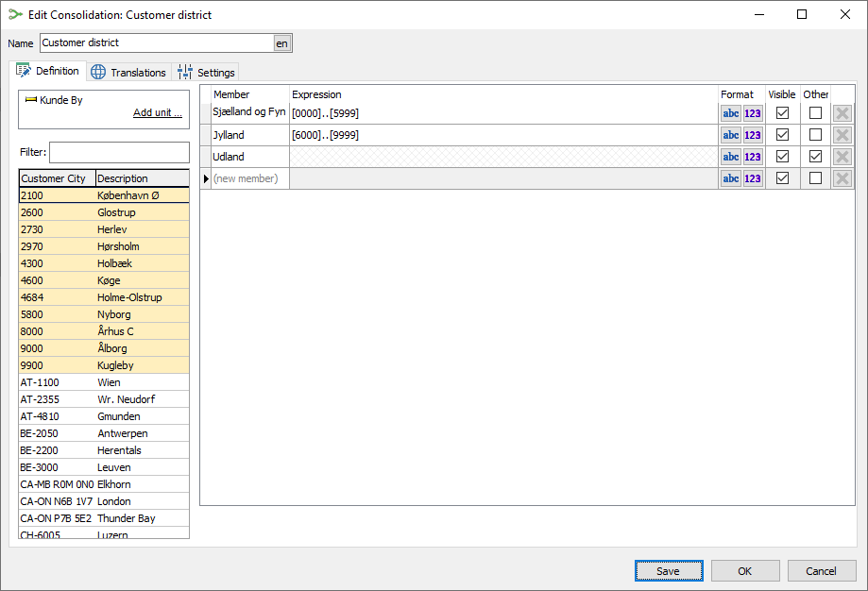Edit expression [0000]..[5999]

(x=503, y=113)
